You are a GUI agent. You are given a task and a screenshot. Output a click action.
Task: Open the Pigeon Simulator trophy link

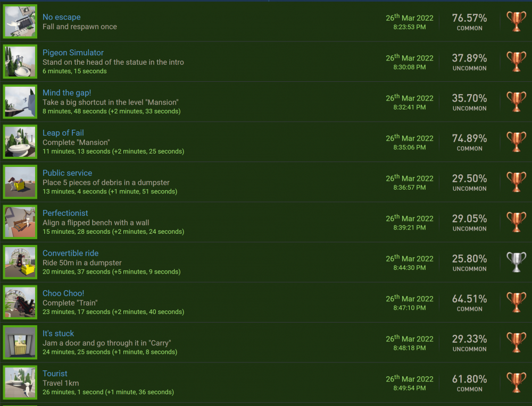pos(73,53)
